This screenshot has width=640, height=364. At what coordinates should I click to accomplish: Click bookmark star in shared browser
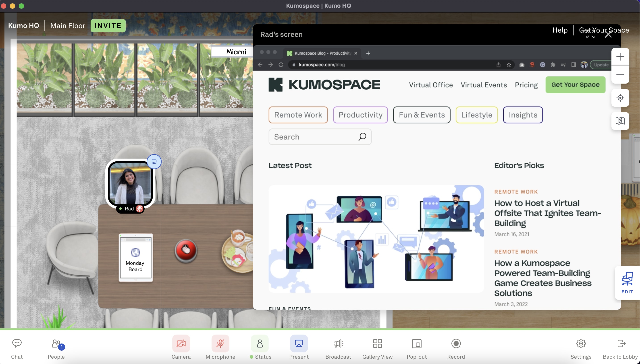[509, 65]
